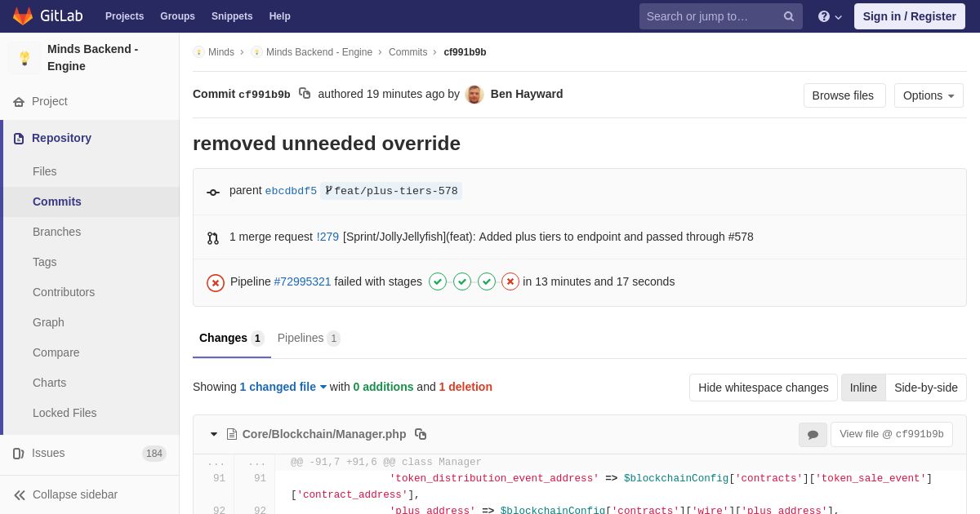Screen dimensions: 980x514
Task: Copy the Manager.php file path
Action: coord(421,434)
